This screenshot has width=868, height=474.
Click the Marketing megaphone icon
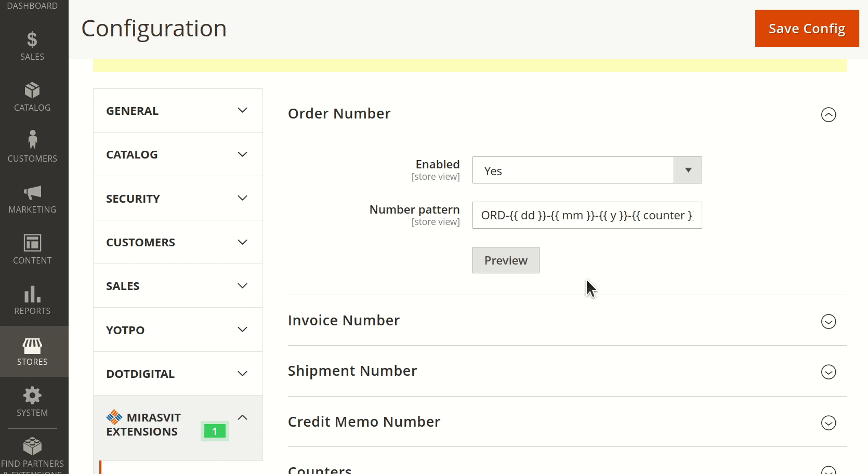(32, 197)
